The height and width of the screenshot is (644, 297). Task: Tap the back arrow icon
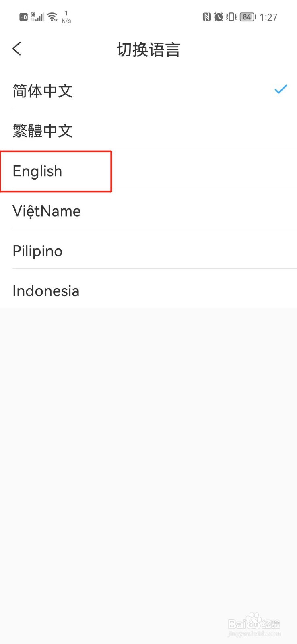tap(17, 49)
